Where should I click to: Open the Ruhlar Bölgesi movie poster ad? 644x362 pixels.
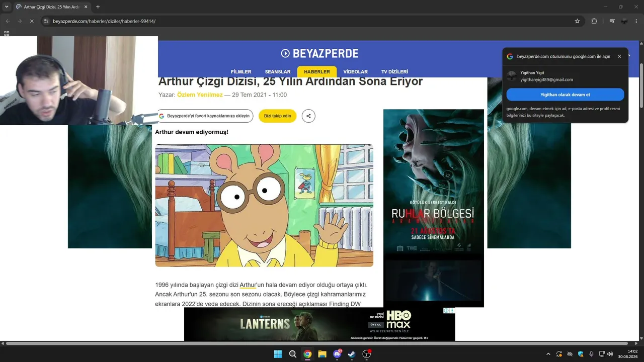434,208
